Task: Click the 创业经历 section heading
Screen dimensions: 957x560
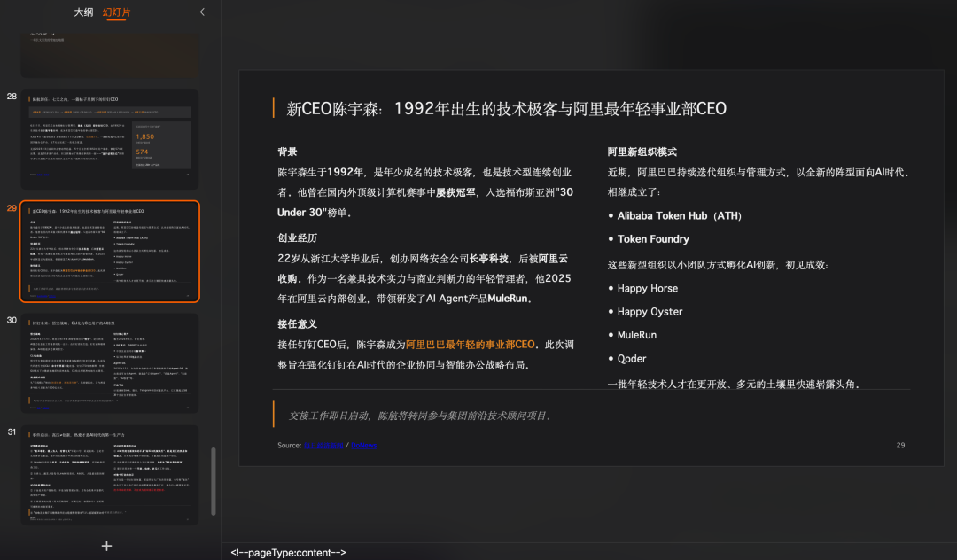Action: pyautogui.click(x=297, y=237)
